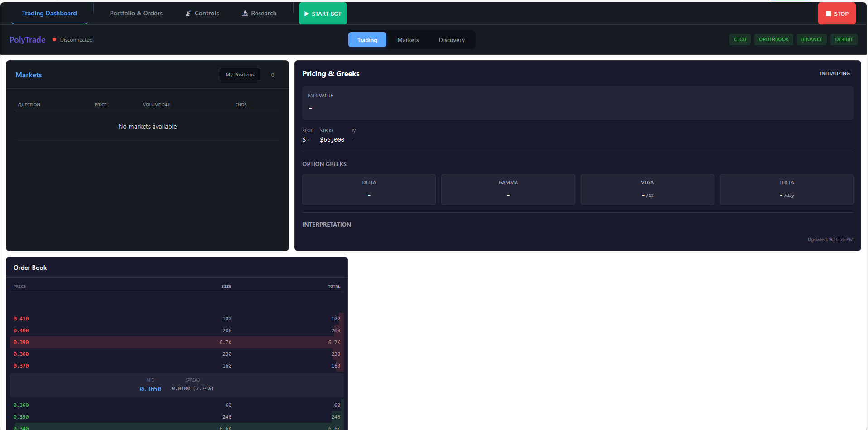Click the CLOB status badge
Image resolution: width=868 pixels, height=430 pixels.
[x=740, y=39]
